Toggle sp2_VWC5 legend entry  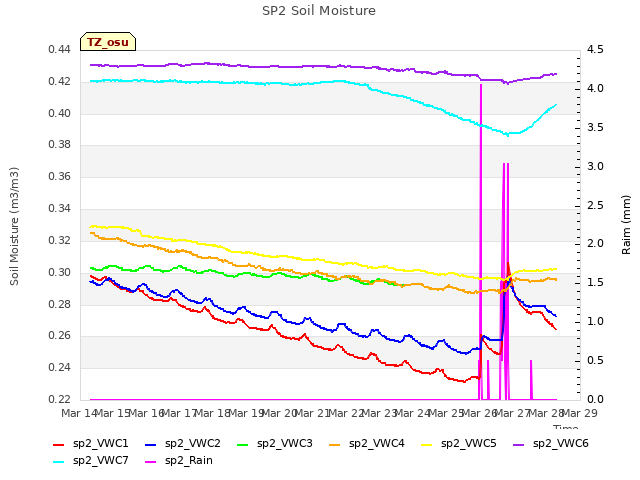click(459, 444)
